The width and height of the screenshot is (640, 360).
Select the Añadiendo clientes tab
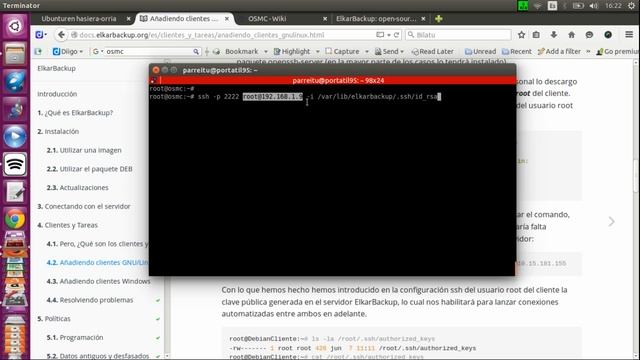[184, 19]
